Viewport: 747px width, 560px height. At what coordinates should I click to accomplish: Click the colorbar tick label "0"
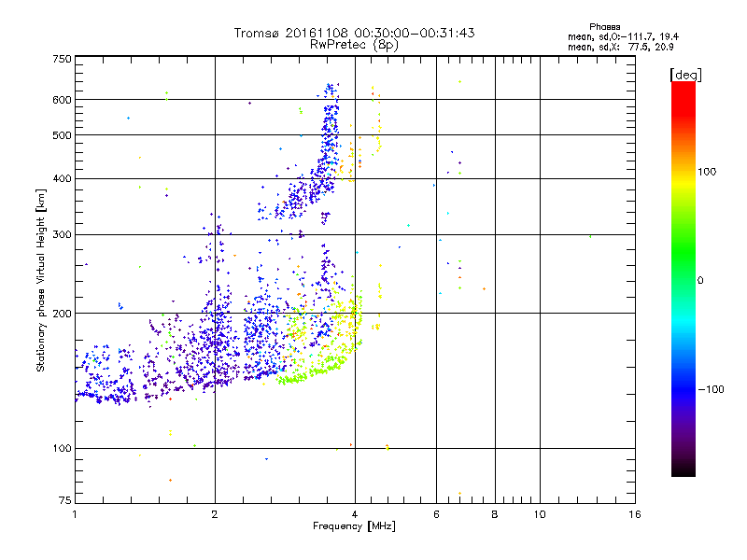pyautogui.click(x=700, y=281)
